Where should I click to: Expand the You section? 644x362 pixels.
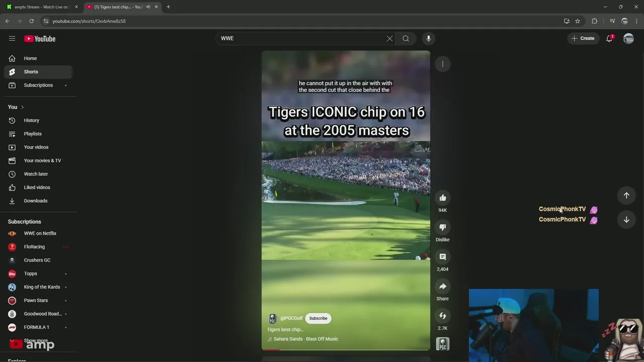pos(16,107)
